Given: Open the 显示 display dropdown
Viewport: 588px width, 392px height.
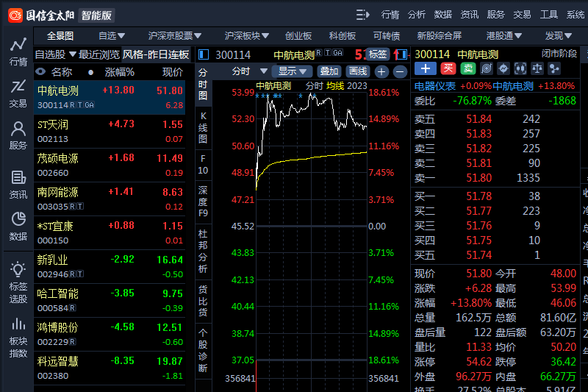Looking at the screenshot, I should point(293,71).
